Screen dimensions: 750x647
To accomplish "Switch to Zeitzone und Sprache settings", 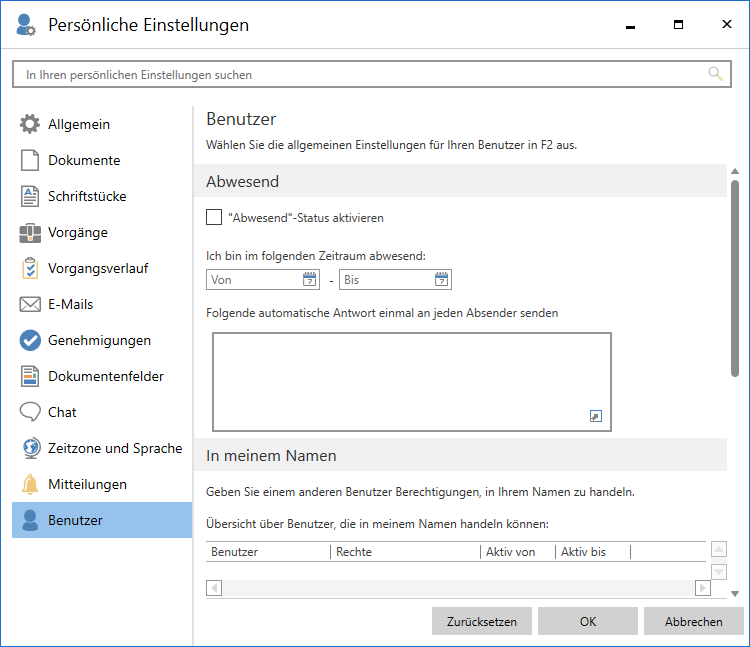I will 114,449.
